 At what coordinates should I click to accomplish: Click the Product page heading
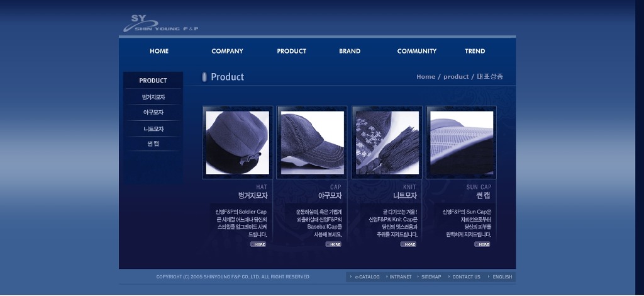click(x=227, y=77)
